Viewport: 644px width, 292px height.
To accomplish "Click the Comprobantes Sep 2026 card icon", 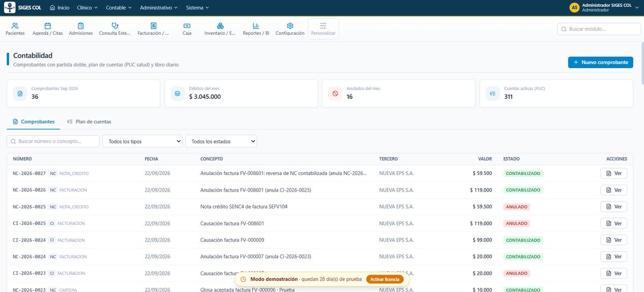I will click(x=20, y=93).
